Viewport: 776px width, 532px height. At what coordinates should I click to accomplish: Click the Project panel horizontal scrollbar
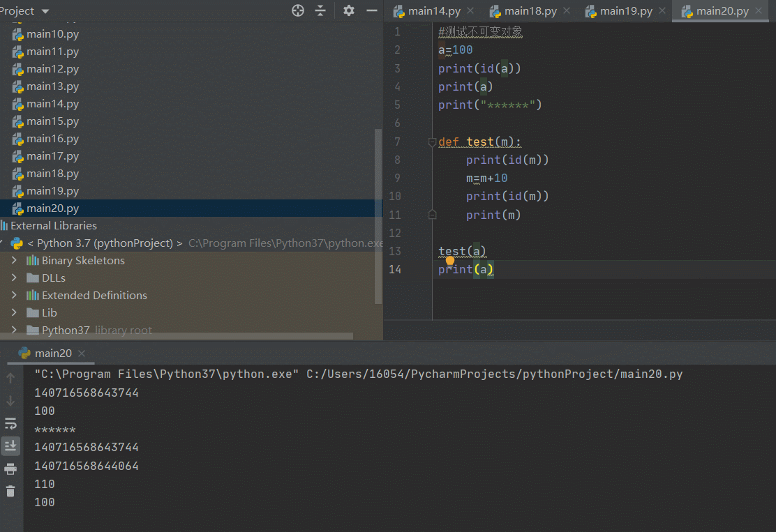pyautogui.click(x=177, y=335)
